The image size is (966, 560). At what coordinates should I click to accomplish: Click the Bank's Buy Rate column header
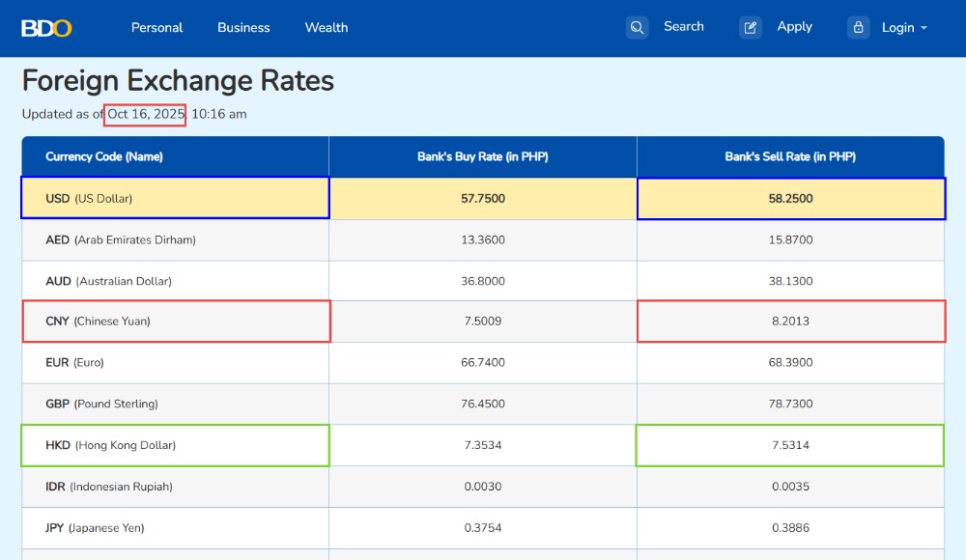coord(483,156)
